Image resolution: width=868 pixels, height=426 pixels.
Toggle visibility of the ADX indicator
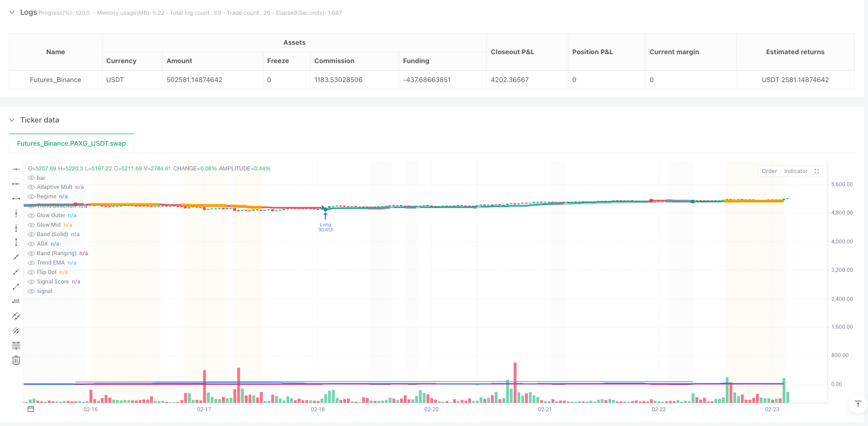coord(32,244)
